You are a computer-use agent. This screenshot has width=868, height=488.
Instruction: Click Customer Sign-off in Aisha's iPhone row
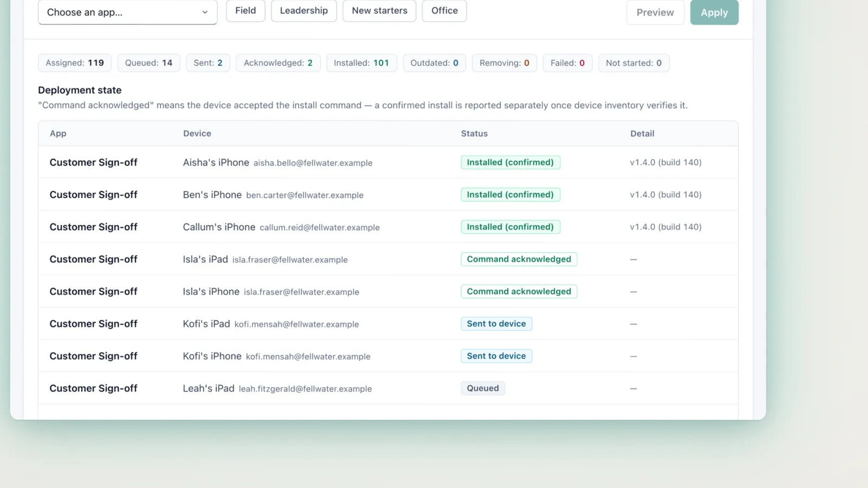(x=93, y=162)
